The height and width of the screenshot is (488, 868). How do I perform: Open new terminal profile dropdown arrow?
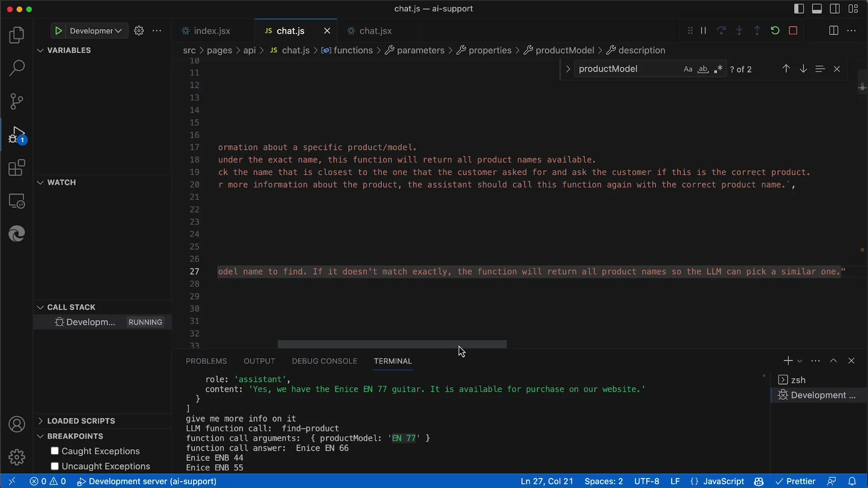(800, 361)
